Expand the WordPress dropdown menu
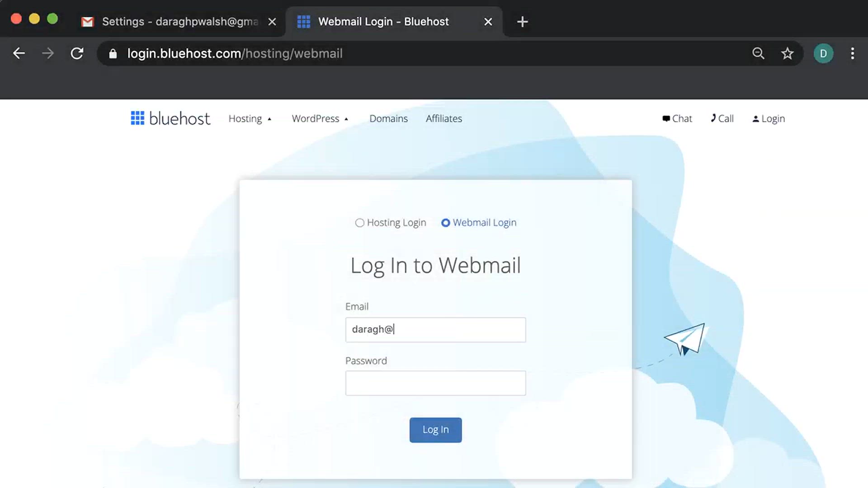The height and width of the screenshot is (488, 868). tap(320, 118)
